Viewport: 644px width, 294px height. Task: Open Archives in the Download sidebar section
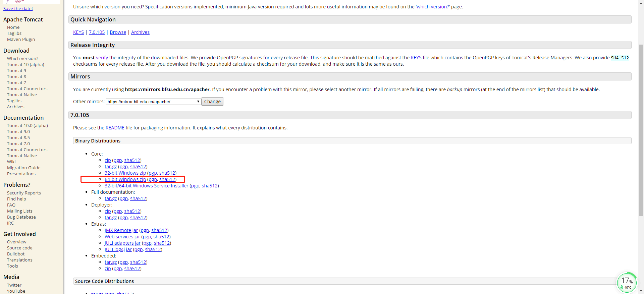pos(16,107)
